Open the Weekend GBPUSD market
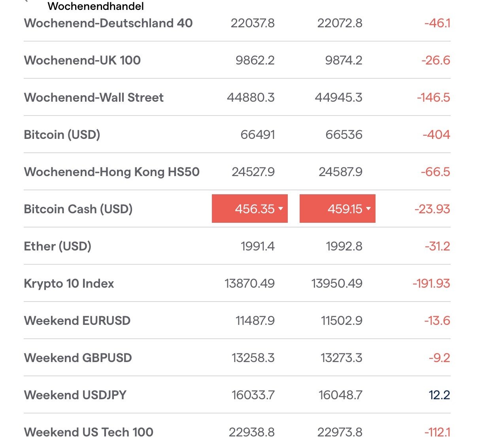This screenshot has width=504, height=440. [78, 358]
